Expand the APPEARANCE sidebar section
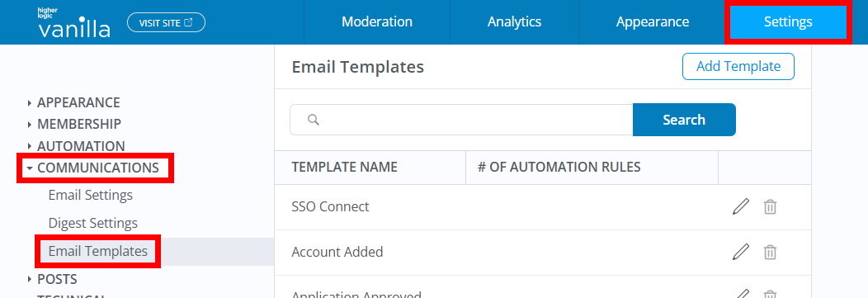868x298 pixels. click(x=74, y=102)
